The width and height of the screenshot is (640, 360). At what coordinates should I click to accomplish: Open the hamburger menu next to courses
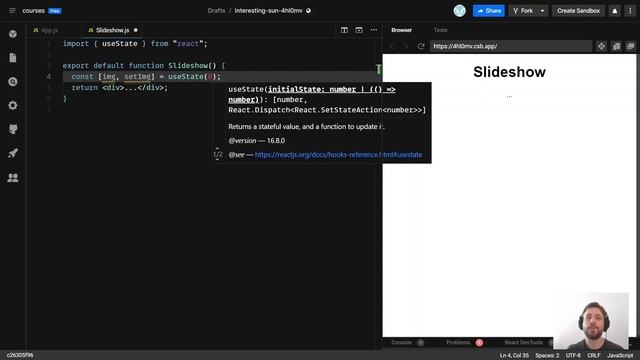coord(12,11)
